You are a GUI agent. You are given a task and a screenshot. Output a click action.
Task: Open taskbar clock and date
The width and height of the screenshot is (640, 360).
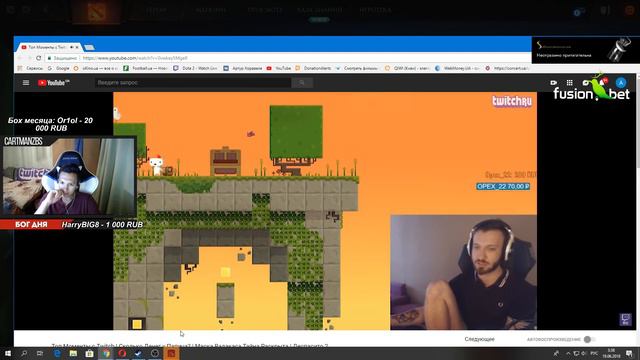pyautogui.click(x=611, y=353)
